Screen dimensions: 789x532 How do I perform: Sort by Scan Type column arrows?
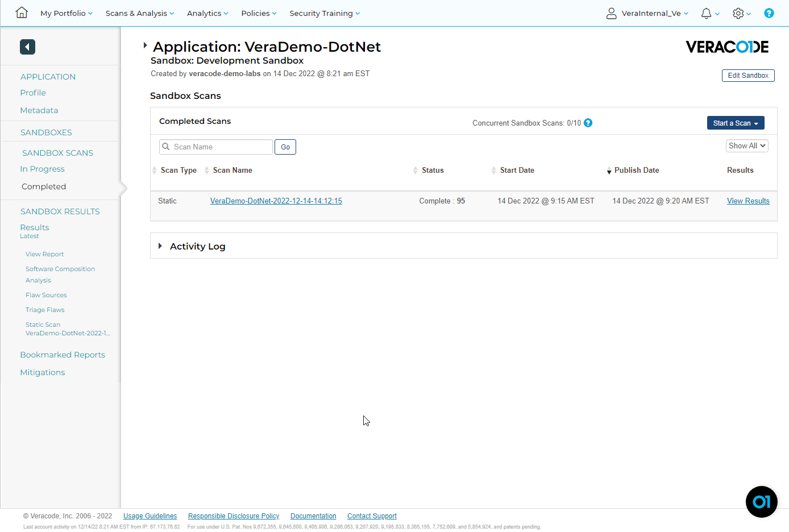(155, 170)
